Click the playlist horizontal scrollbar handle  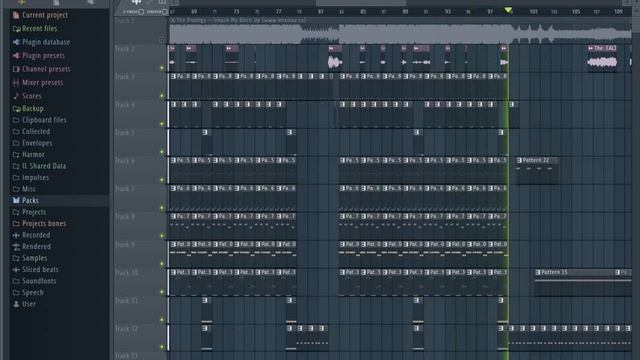(361, 3)
